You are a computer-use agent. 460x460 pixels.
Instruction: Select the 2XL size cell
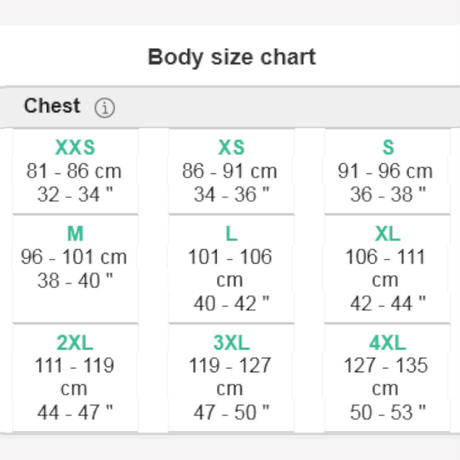75,378
